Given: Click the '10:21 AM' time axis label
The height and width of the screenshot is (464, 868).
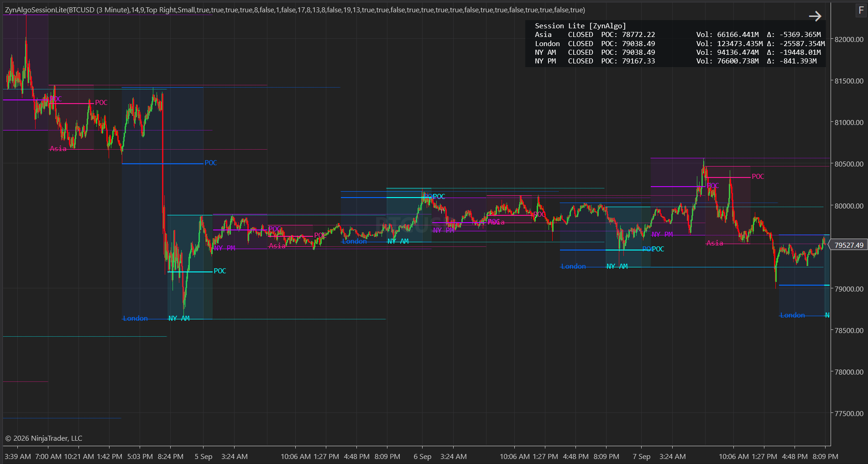Looking at the screenshot, I should tap(79, 457).
